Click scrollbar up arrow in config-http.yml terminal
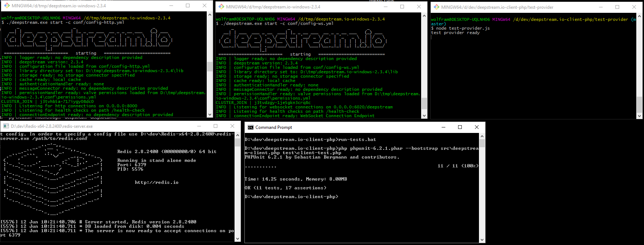The height and width of the screenshot is (245, 644). [210, 15]
